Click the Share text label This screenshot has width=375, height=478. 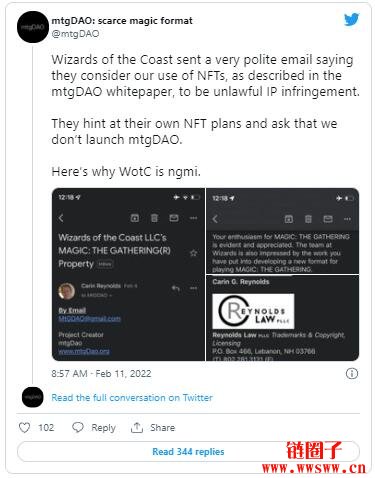(162, 428)
